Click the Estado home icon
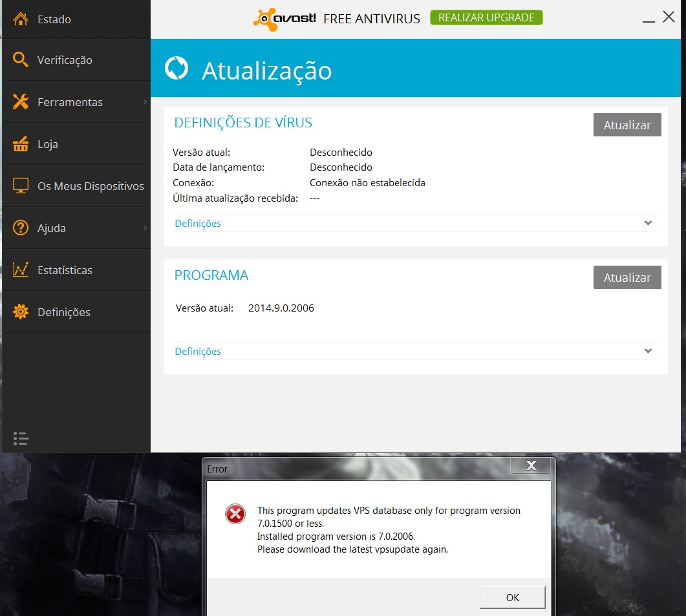Screen dimensions: 686x616 (21, 19)
